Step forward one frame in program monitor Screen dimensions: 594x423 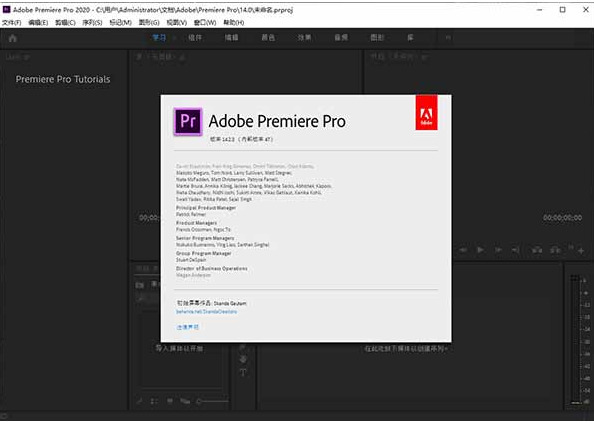(x=498, y=250)
